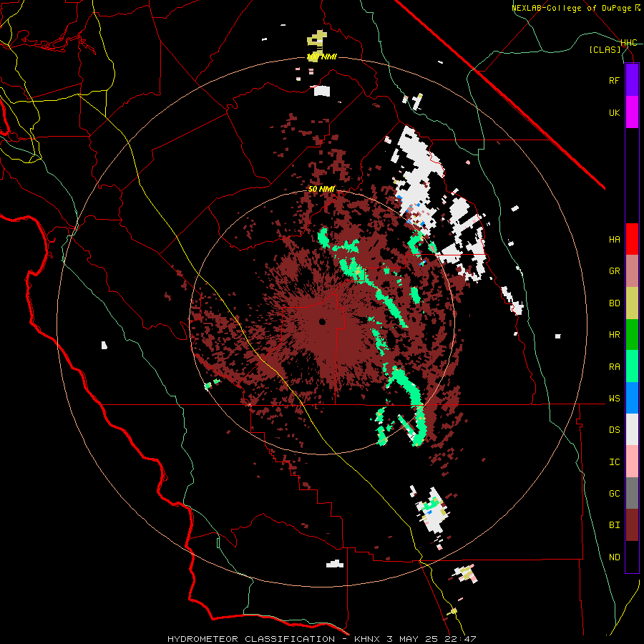
Task: Click the UK legend label
Action: [x=614, y=112]
